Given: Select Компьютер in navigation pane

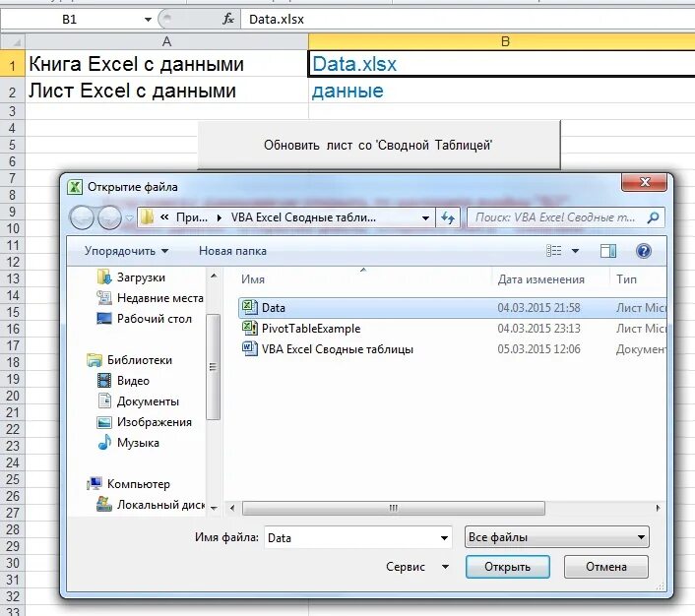Looking at the screenshot, I should coord(138,484).
